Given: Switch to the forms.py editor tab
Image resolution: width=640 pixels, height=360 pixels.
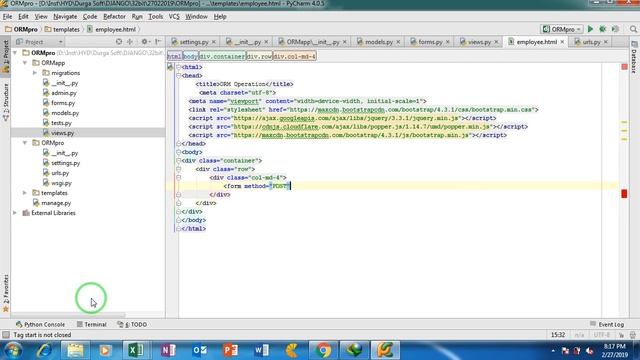Looking at the screenshot, I should coord(430,42).
